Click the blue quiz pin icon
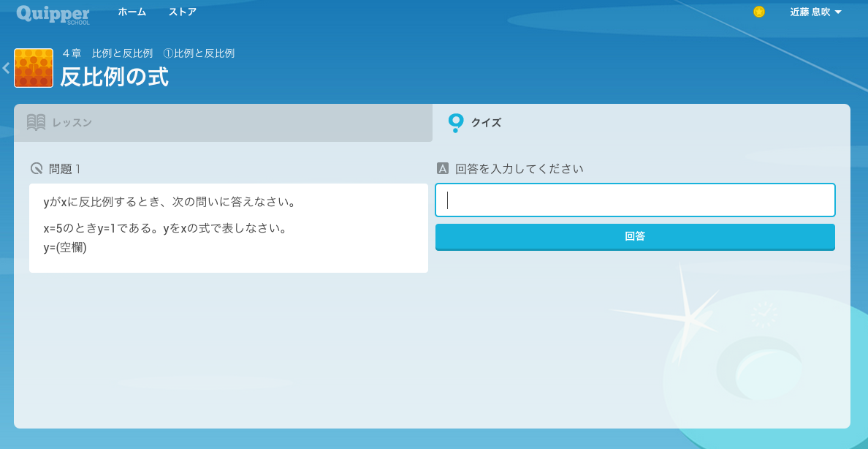The width and height of the screenshot is (868, 449). pos(456,122)
